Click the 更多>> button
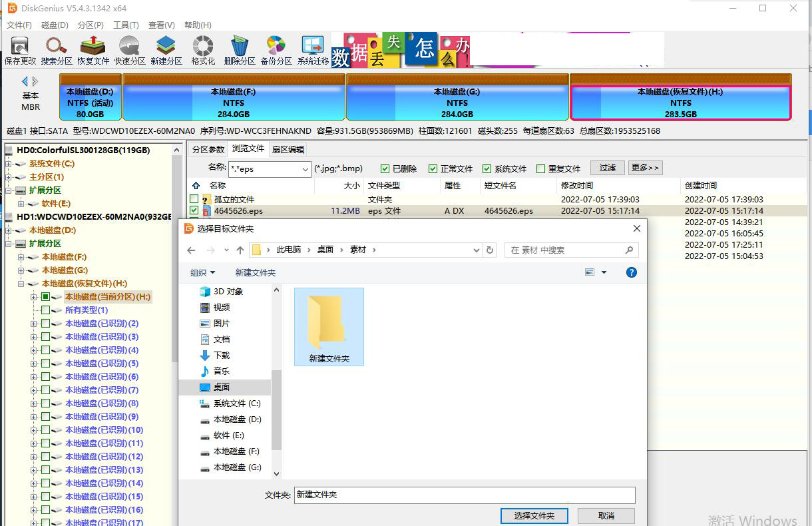Image resolution: width=812 pixels, height=526 pixels. pos(645,168)
